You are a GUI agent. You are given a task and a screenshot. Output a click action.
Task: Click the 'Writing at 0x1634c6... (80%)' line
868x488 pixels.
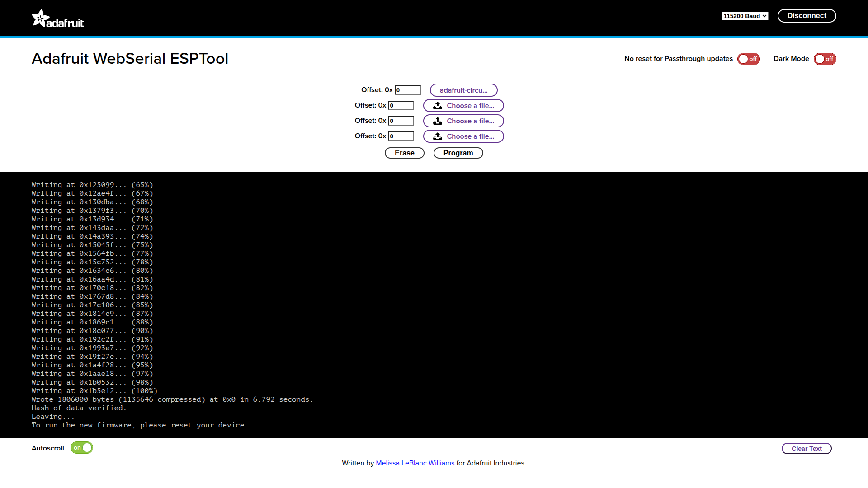click(x=92, y=271)
